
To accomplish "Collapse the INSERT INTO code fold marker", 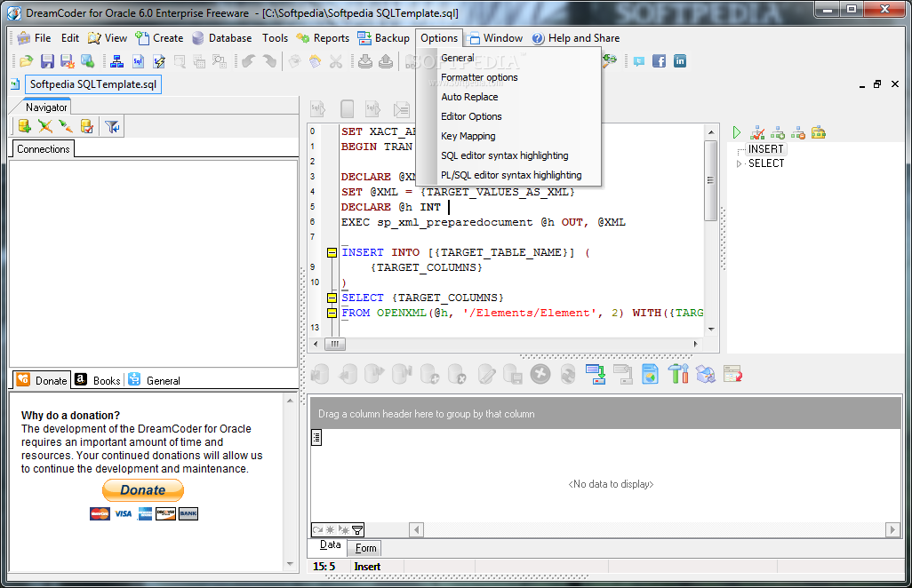I will 332,252.
